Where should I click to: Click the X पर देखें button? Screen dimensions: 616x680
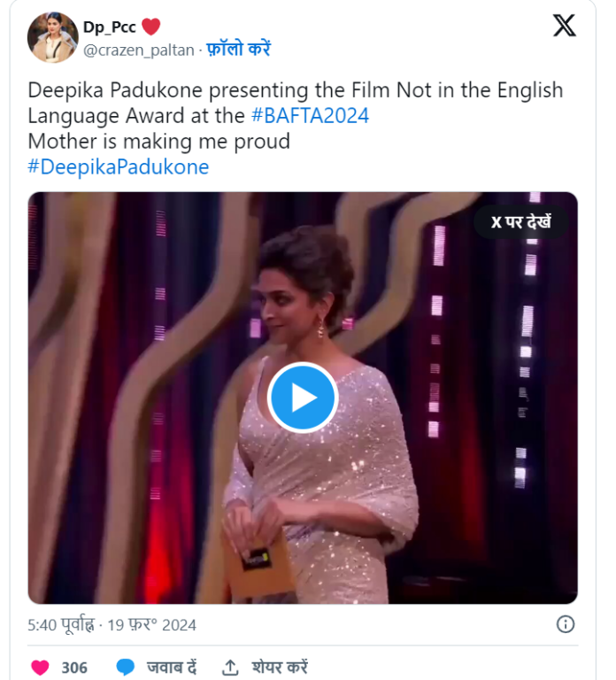click(520, 221)
